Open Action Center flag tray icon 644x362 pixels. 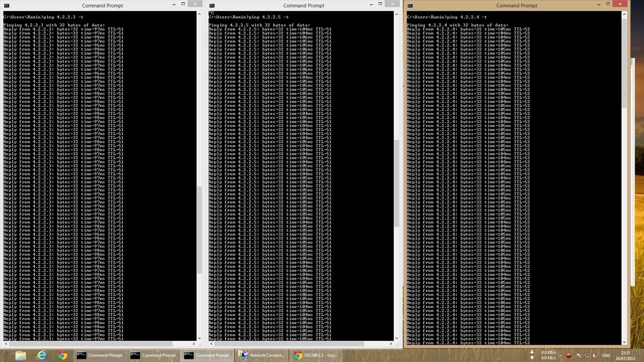[579, 356]
